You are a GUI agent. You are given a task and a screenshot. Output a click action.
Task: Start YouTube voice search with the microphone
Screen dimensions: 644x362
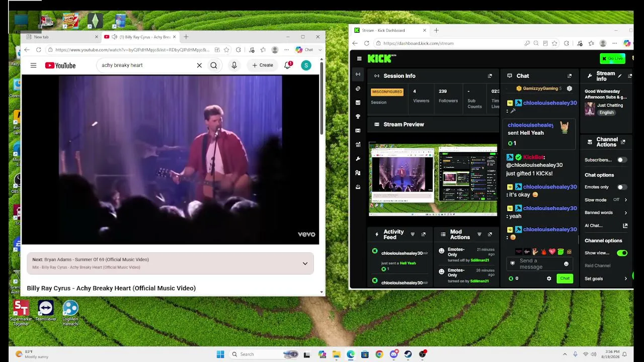pos(234,65)
